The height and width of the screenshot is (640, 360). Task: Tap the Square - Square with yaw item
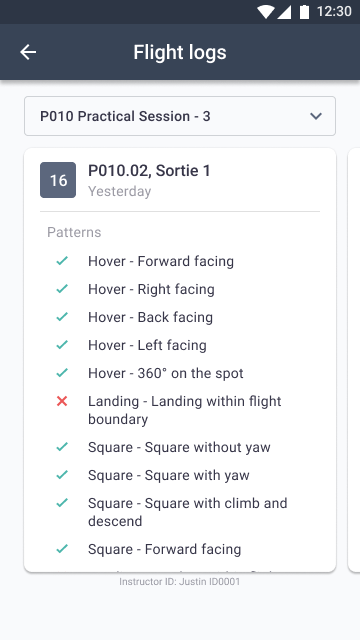pos(169,475)
